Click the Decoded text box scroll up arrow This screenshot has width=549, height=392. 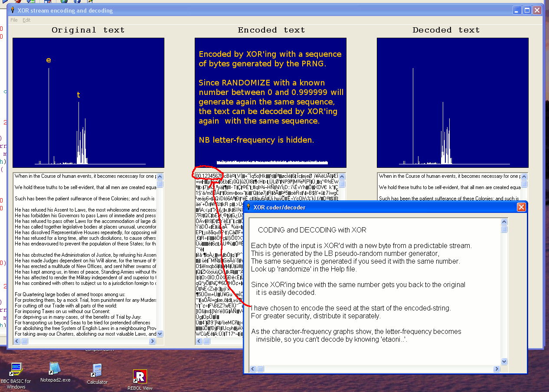click(x=524, y=176)
